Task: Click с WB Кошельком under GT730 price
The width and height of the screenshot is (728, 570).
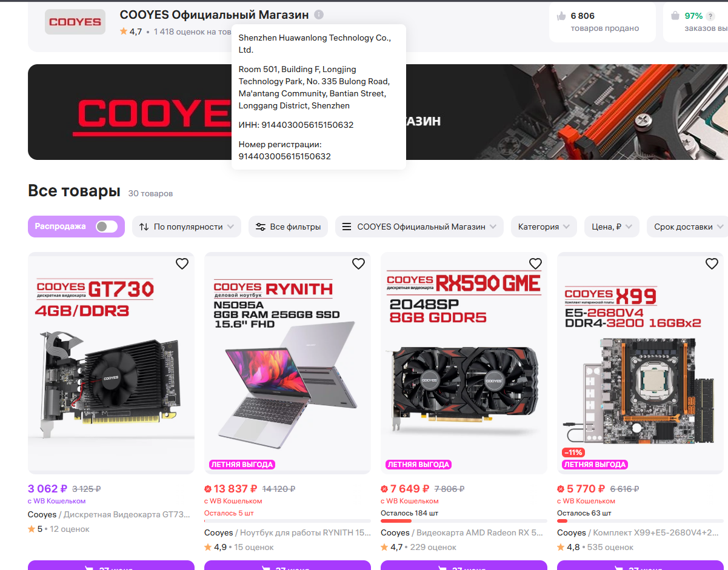Action: click(x=56, y=501)
